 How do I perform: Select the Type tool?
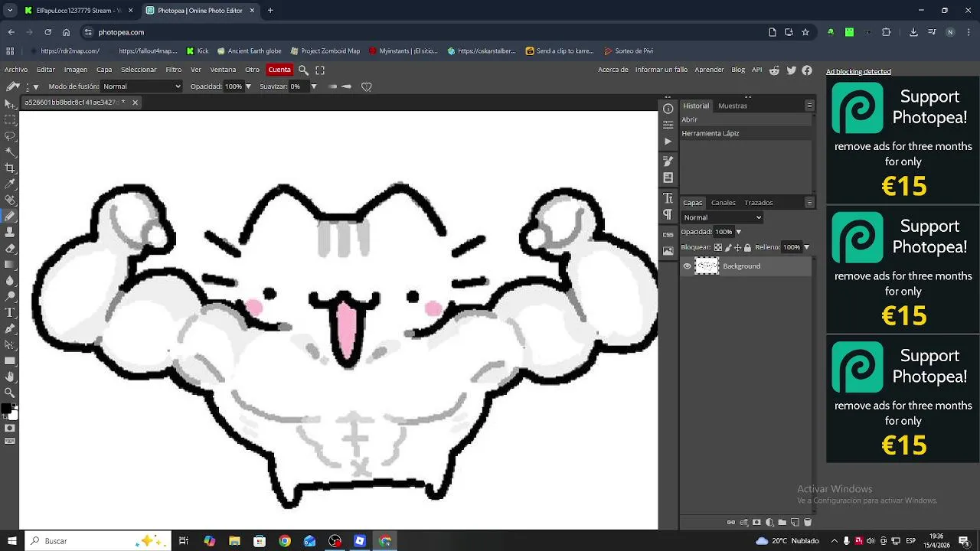point(10,312)
